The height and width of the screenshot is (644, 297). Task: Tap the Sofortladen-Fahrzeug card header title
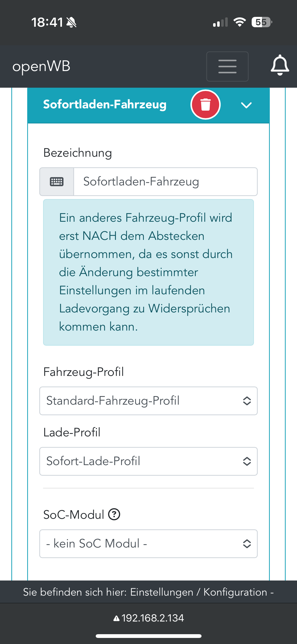point(105,105)
